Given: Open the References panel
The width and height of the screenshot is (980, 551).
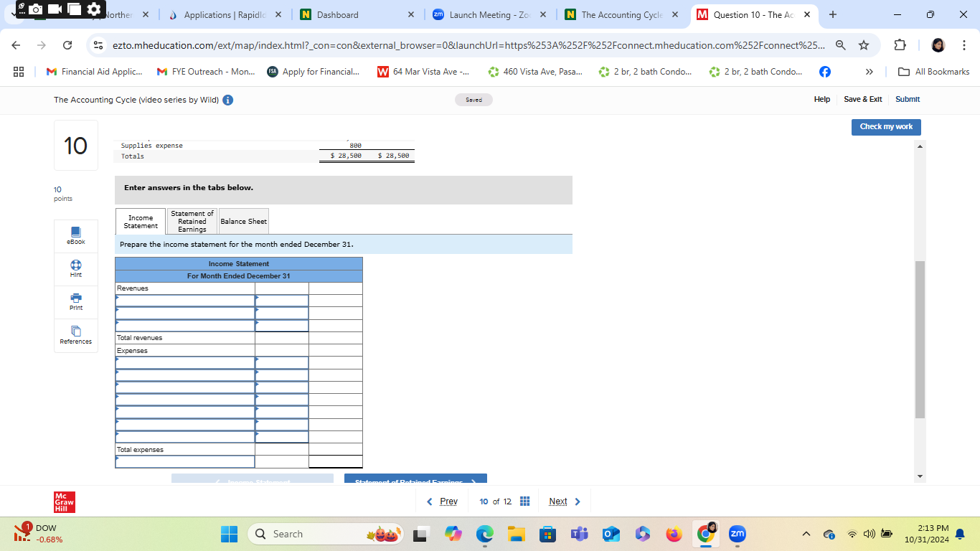Looking at the screenshot, I should tap(75, 335).
